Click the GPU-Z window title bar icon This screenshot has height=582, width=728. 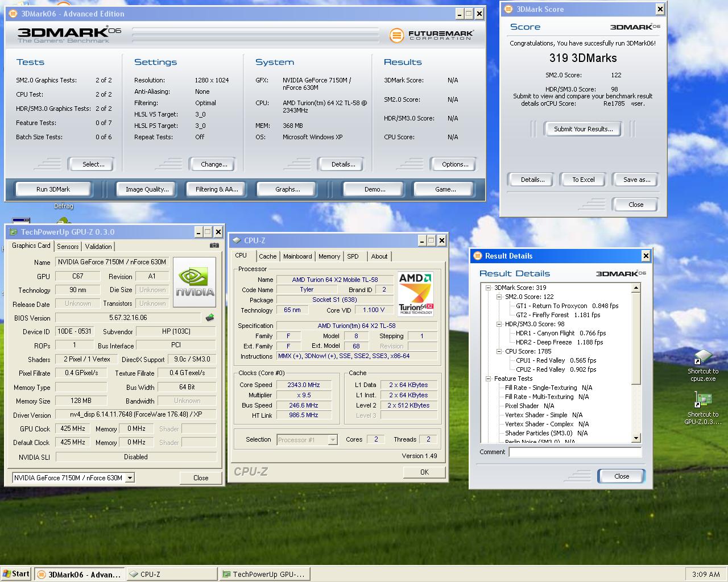coord(13,232)
